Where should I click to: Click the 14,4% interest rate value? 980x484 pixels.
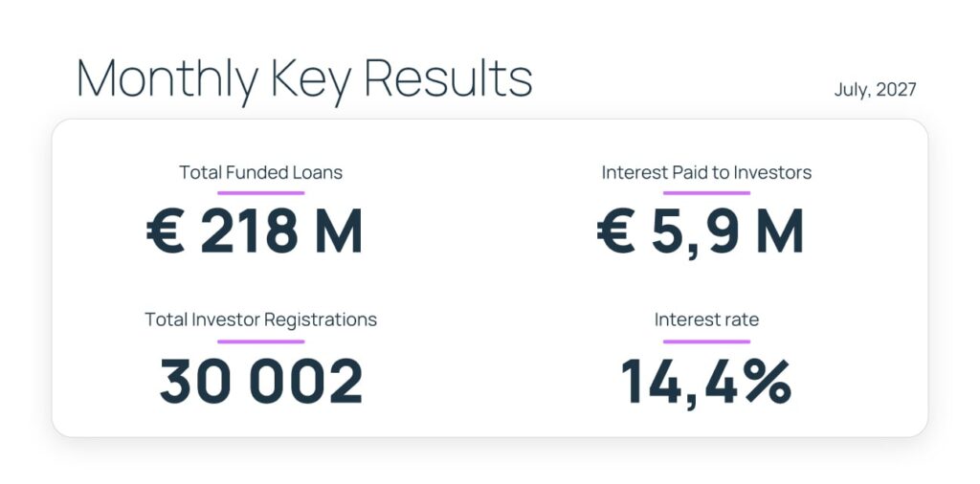[706, 382]
